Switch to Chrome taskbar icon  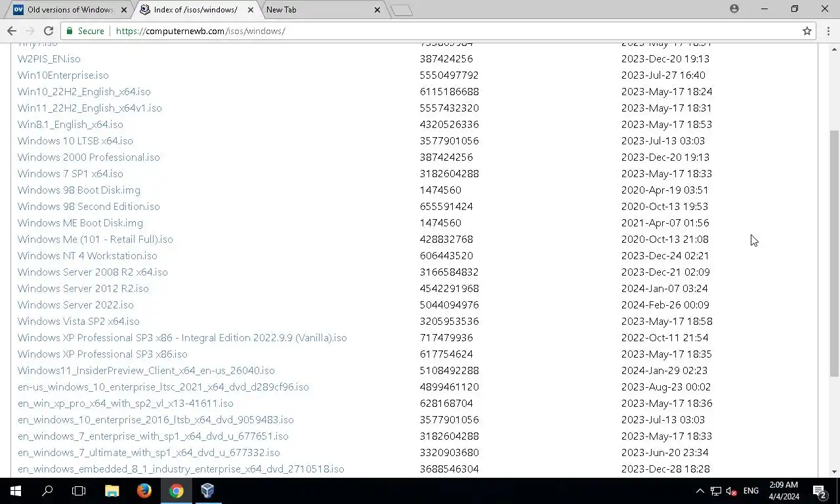176,490
